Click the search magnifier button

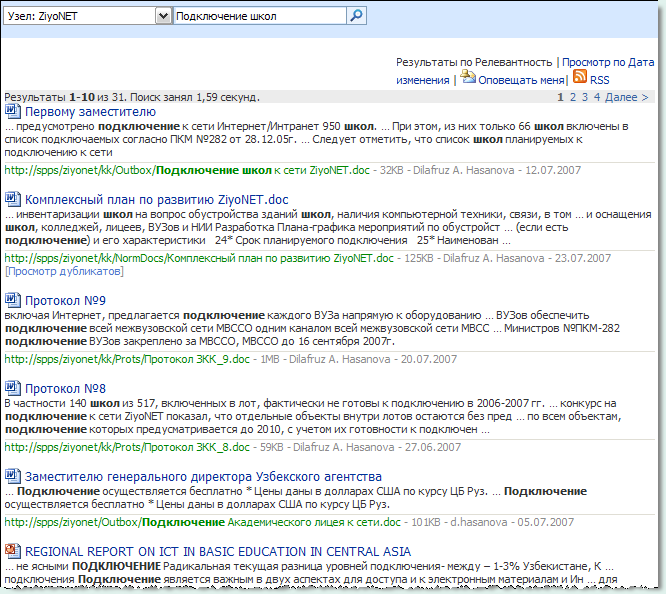356,16
